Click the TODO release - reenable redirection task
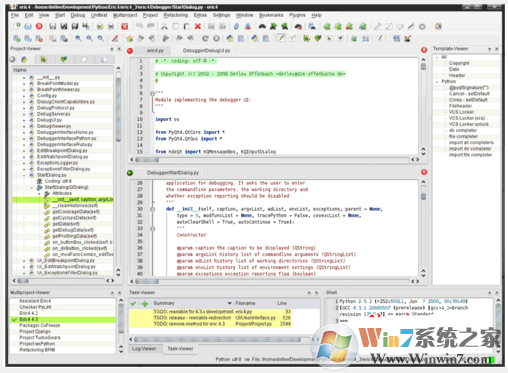The height and width of the screenshot is (373, 508). (x=210, y=318)
